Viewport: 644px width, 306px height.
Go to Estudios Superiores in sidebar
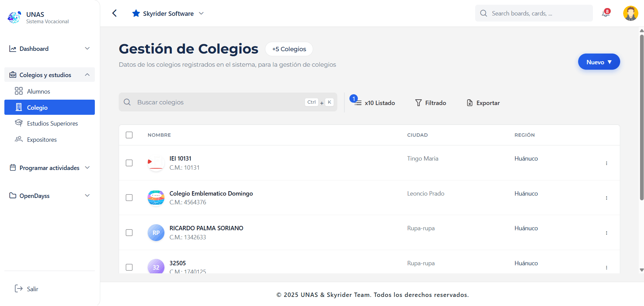pos(52,124)
